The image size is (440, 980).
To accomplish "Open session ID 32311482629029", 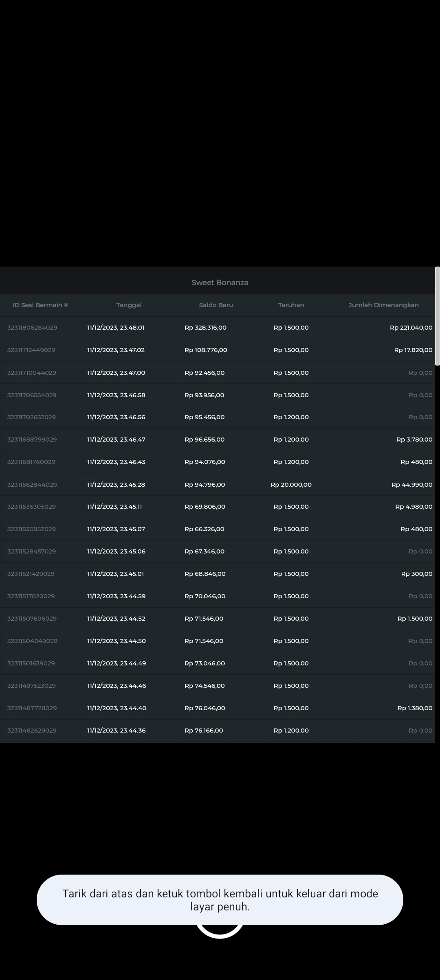I will pyautogui.click(x=32, y=731).
